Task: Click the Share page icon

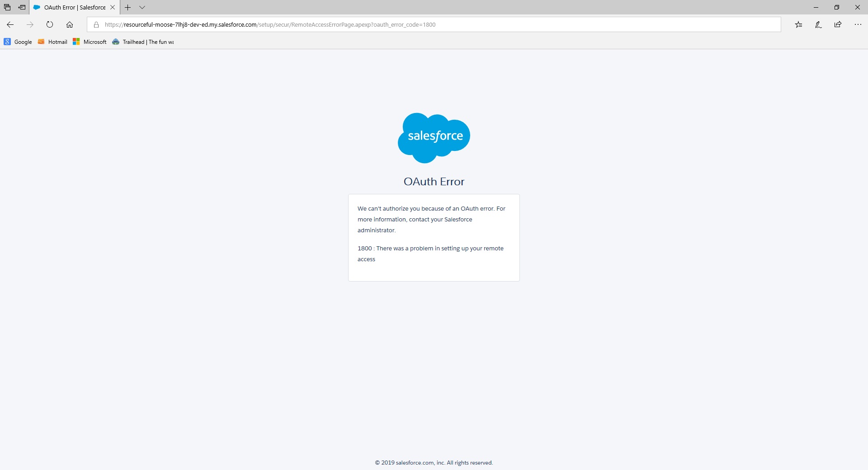Action: (838, 24)
